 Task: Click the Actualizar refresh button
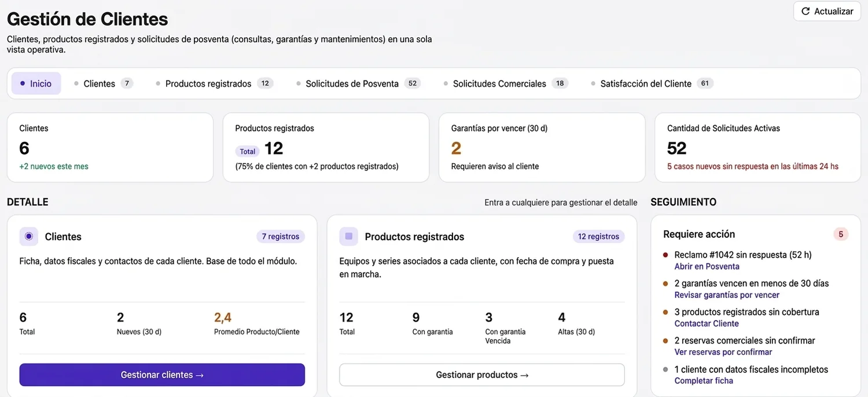(827, 11)
